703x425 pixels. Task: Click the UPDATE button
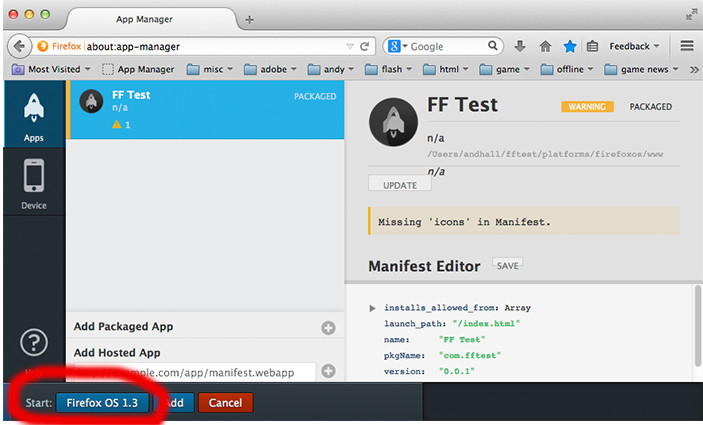(399, 184)
